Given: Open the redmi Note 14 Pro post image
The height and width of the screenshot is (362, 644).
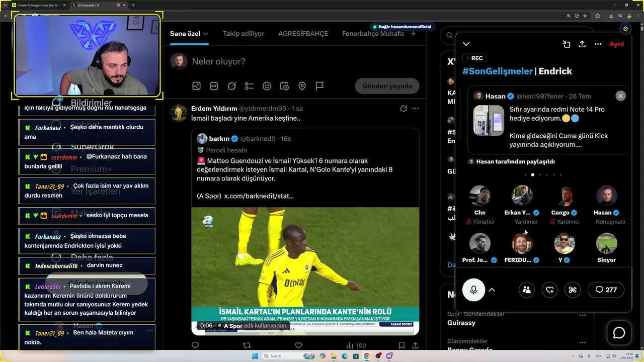Looking at the screenshot, I should pos(489,121).
